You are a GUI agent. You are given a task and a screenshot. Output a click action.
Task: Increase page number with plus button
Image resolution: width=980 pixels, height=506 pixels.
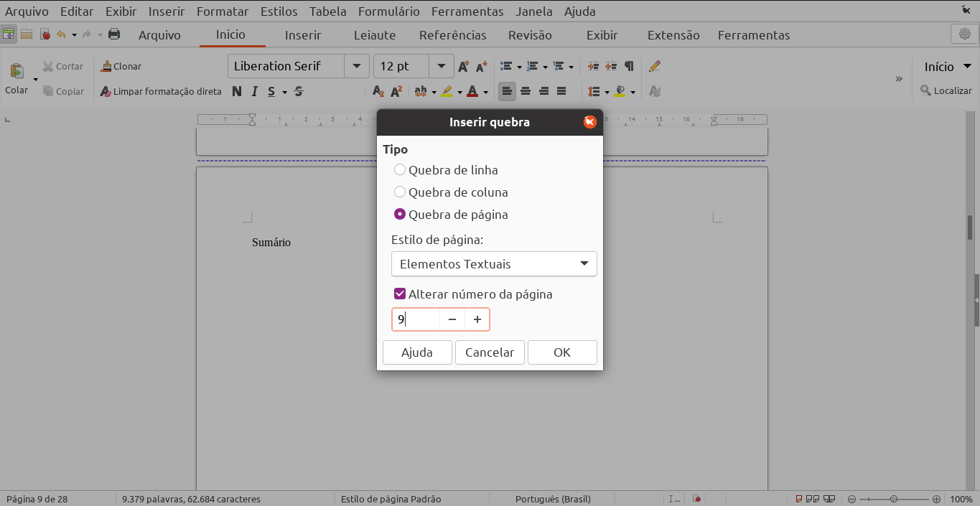[x=477, y=319]
